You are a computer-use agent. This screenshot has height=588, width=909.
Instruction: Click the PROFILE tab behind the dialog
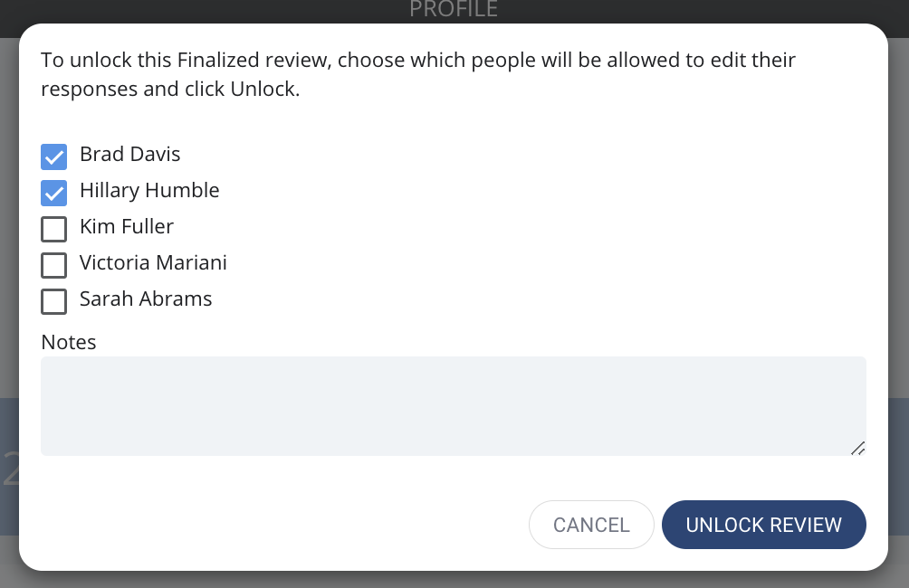[x=454, y=9]
